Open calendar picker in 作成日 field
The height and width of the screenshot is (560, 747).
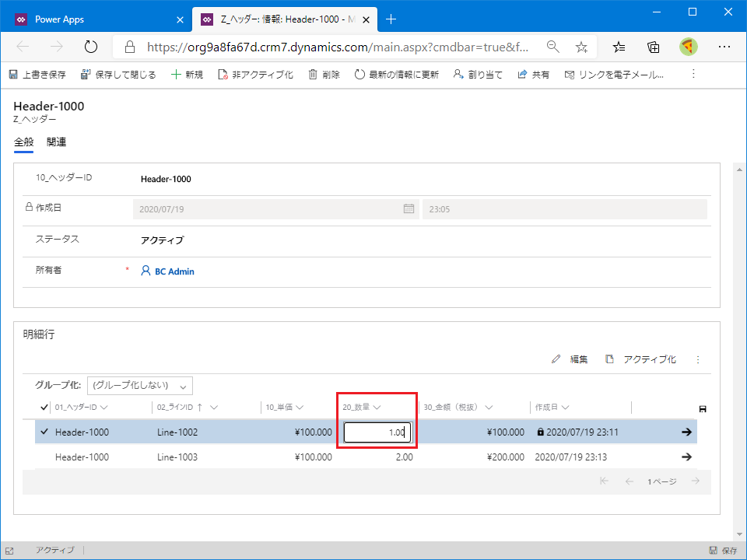click(409, 208)
